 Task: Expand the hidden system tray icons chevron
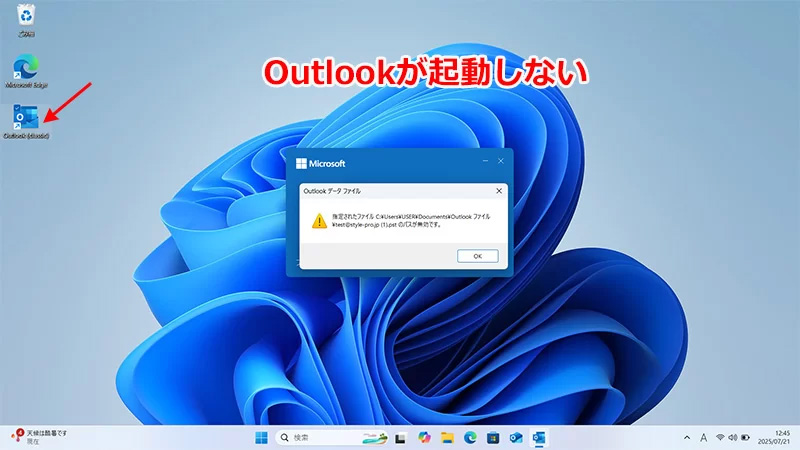(x=686, y=437)
